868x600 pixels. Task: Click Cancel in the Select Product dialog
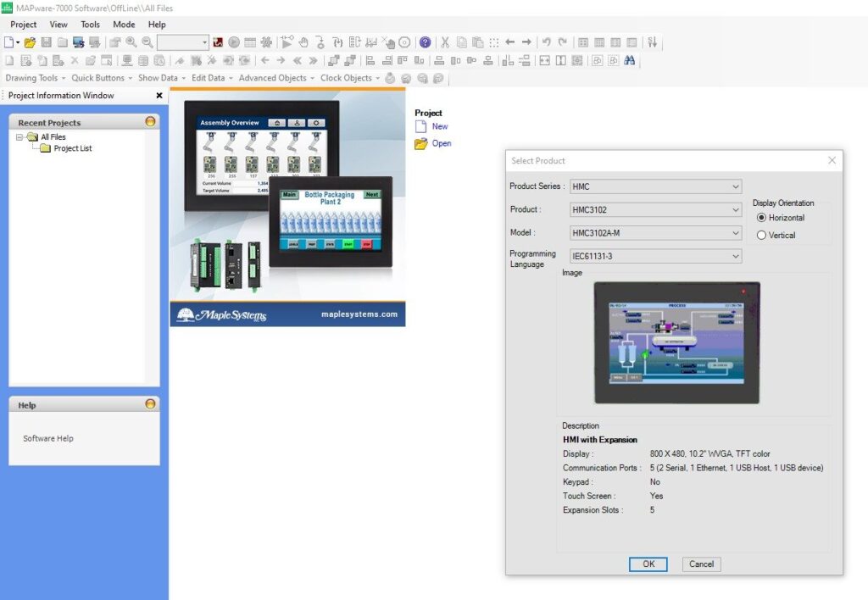click(701, 564)
